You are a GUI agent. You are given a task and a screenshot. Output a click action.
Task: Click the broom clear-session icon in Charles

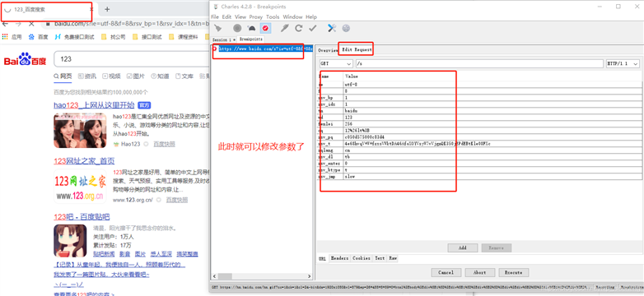pyautogui.click(x=217, y=28)
